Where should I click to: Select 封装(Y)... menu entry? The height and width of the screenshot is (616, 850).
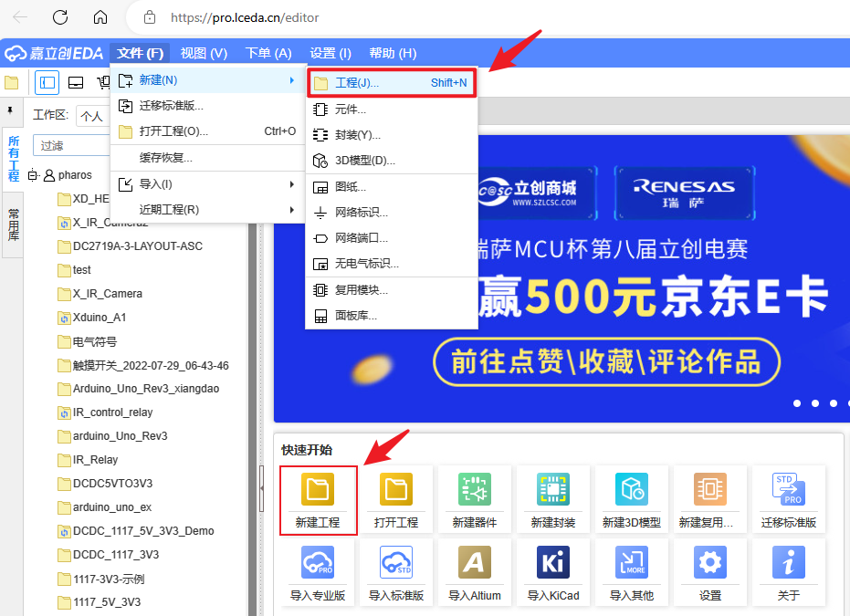[392, 135]
